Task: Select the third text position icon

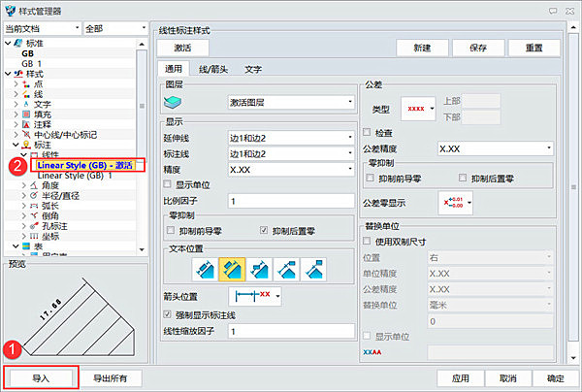Action: point(259,267)
